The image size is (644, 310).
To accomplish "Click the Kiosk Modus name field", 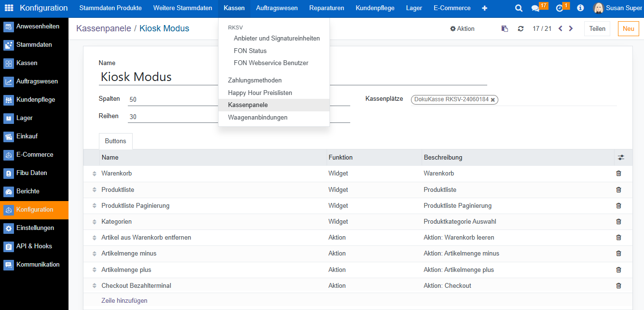I will (292, 77).
